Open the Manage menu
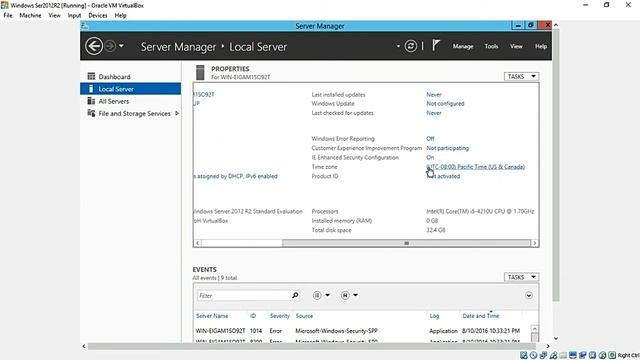Viewport: 640px width, 360px height. point(463,46)
